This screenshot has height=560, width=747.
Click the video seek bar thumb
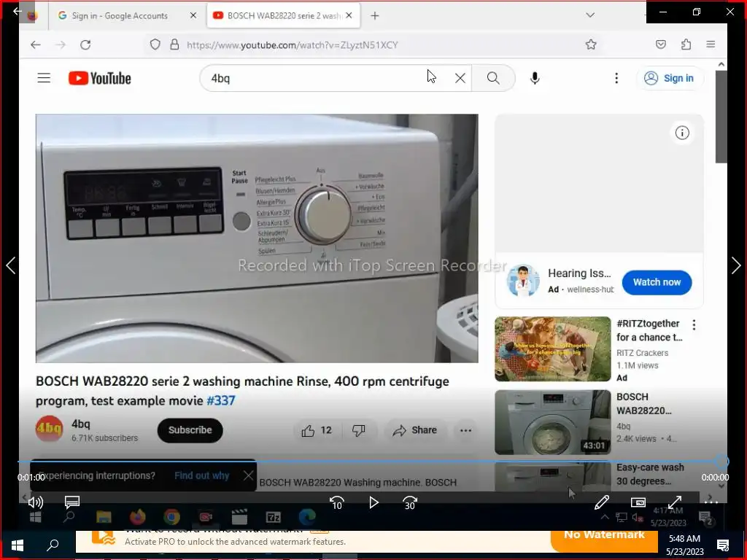[722, 462]
